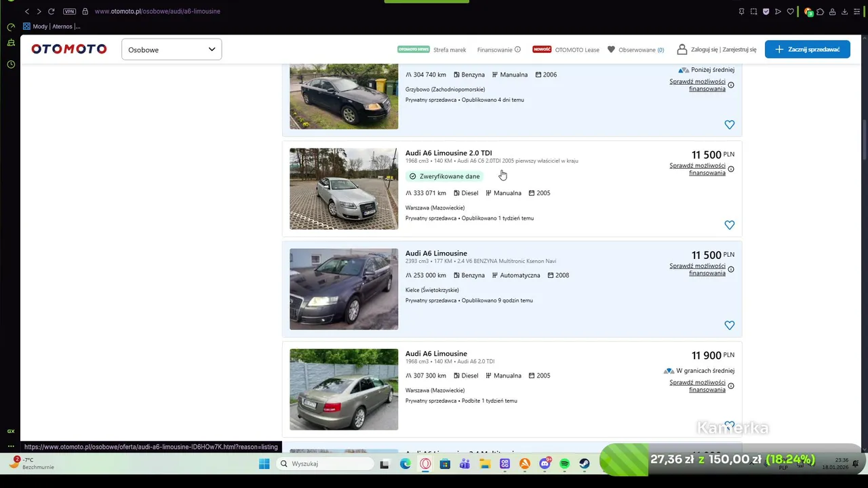The image size is (868, 488).
Task: Open the 11 900 PLN Audi A6 Limousine title
Action: (x=436, y=354)
